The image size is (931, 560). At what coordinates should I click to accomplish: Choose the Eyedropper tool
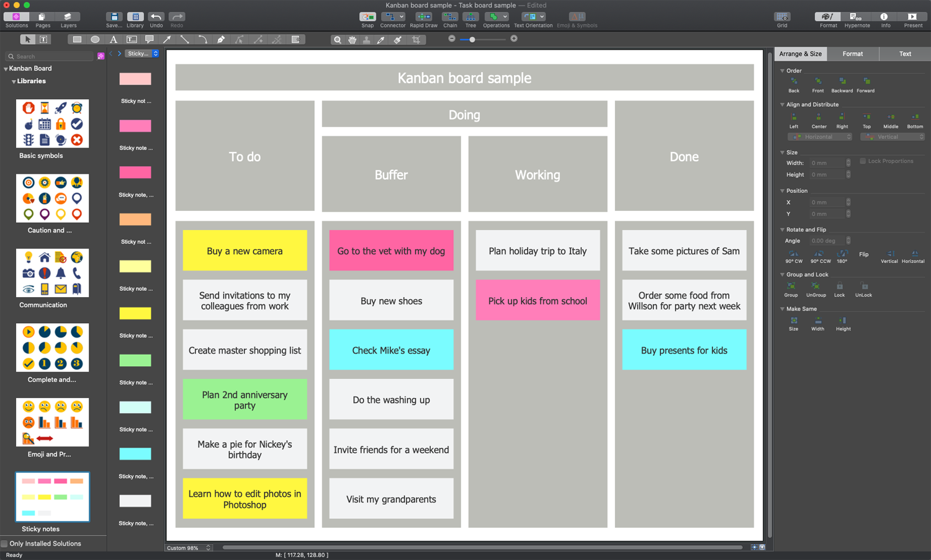382,40
